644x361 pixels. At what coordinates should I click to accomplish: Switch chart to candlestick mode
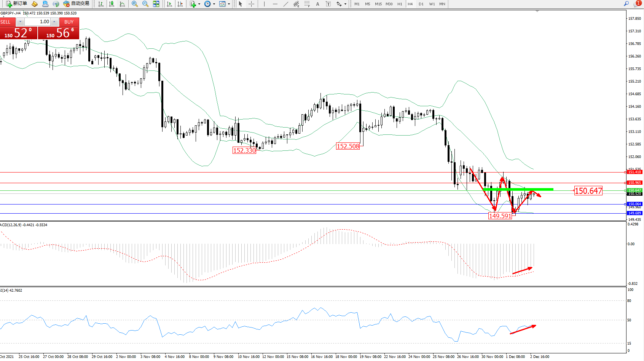(x=112, y=4)
